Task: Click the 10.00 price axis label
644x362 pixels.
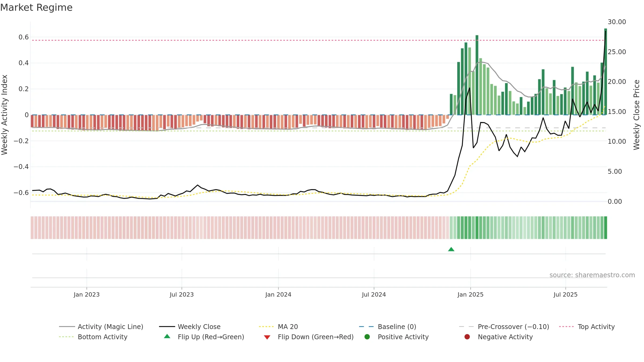Action: click(x=617, y=142)
